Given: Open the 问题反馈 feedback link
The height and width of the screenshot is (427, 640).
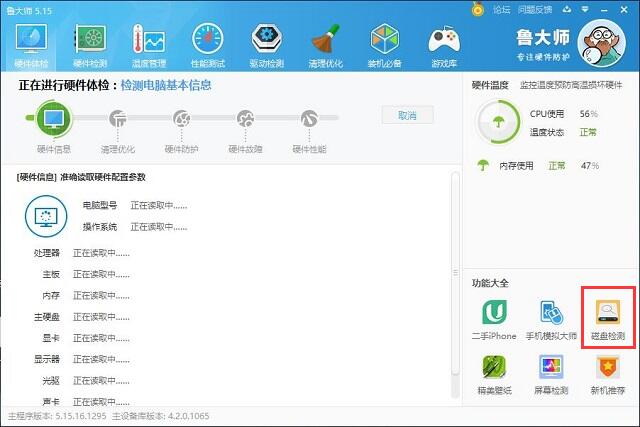Looking at the screenshot, I should (x=535, y=10).
